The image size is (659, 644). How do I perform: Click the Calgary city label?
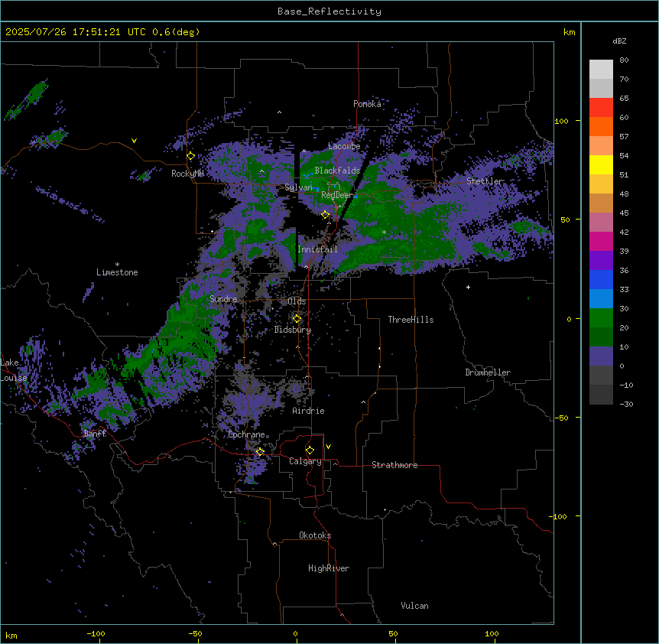tap(305, 461)
